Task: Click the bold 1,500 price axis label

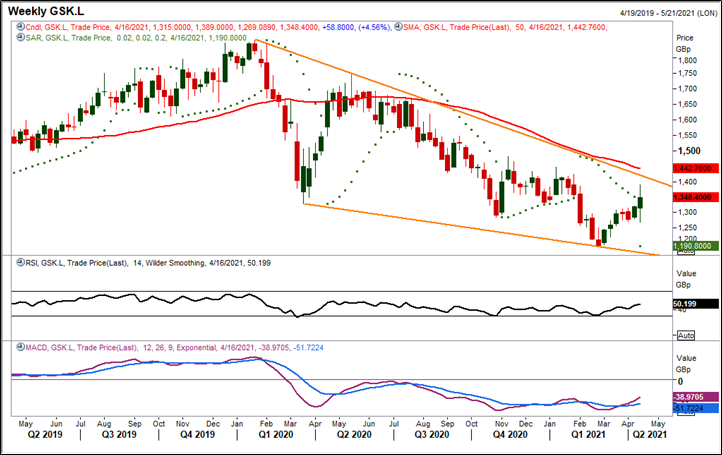Action: pos(689,151)
